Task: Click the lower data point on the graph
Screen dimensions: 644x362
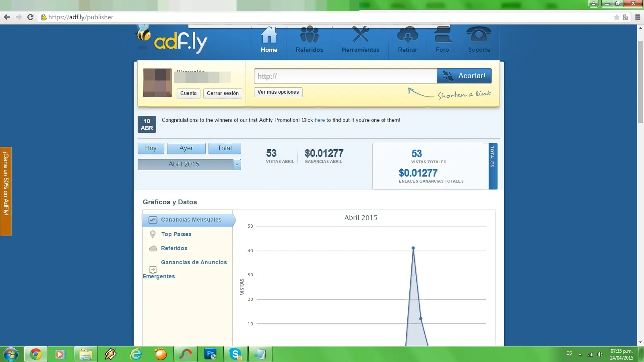Action: point(421,319)
